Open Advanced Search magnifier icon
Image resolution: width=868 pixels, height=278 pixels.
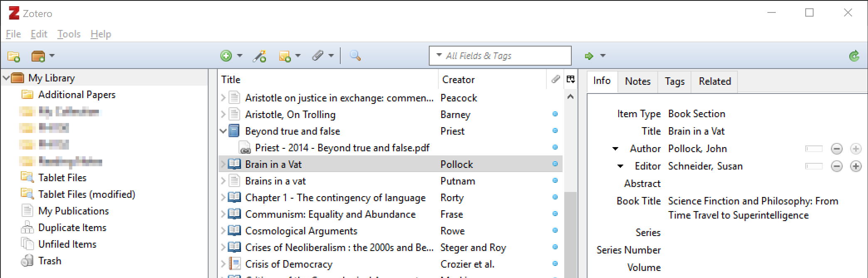[355, 56]
